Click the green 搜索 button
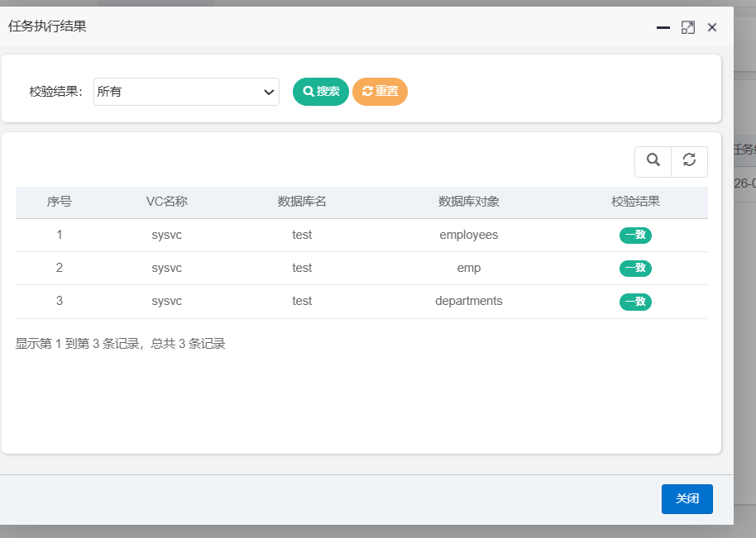This screenshot has height=538, width=756. [321, 92]
